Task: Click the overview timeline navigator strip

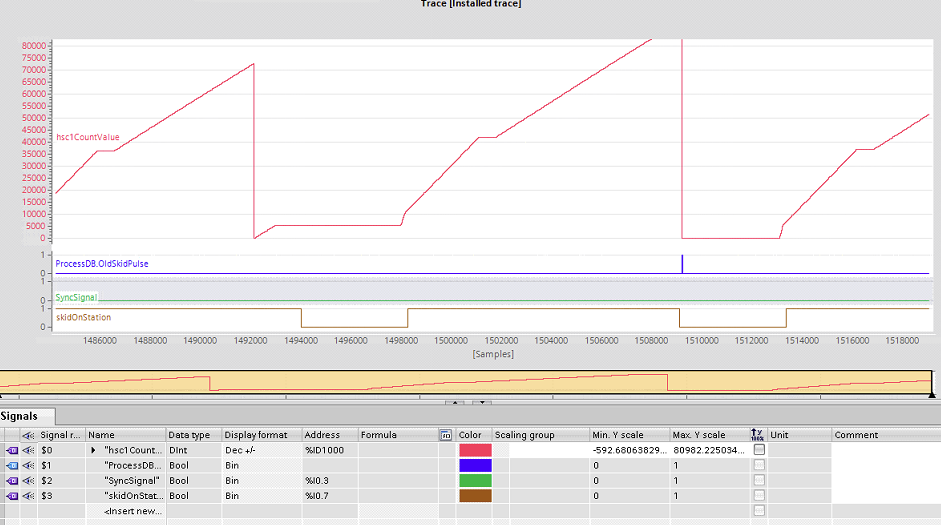Action: tap(466, 381)
